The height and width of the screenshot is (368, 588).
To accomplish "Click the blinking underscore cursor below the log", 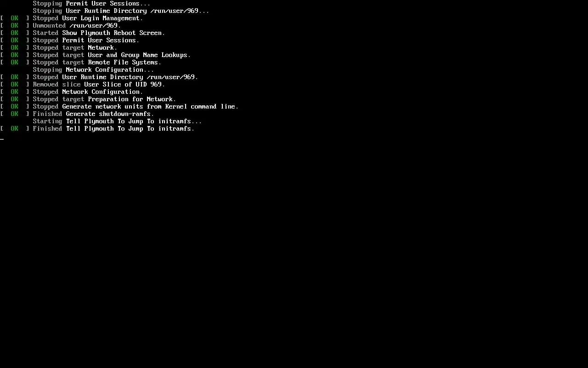I will [x=2, y=139].
